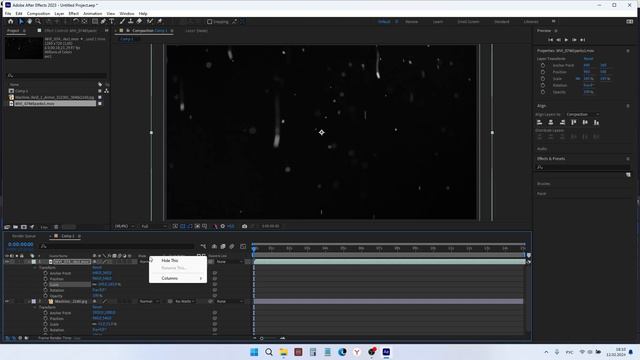Toggle Rotation stopwatch in Properties panel

click(543, 85)
